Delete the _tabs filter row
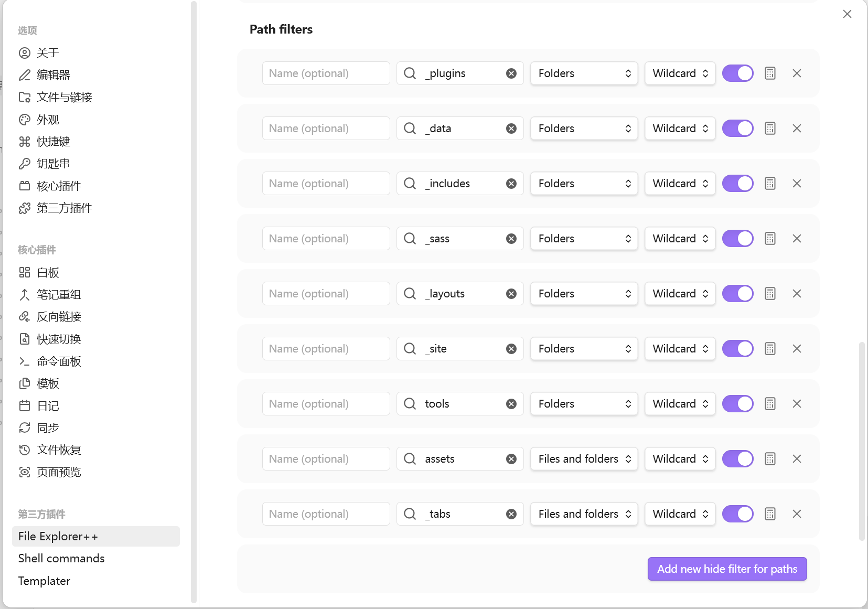Screen dimensions: 868x609 (x=797, y=514)
